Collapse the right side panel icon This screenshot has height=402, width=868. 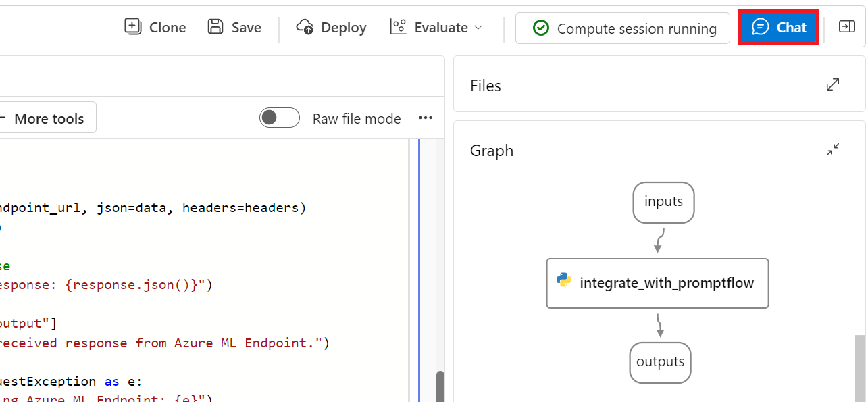tap(846, 27)
